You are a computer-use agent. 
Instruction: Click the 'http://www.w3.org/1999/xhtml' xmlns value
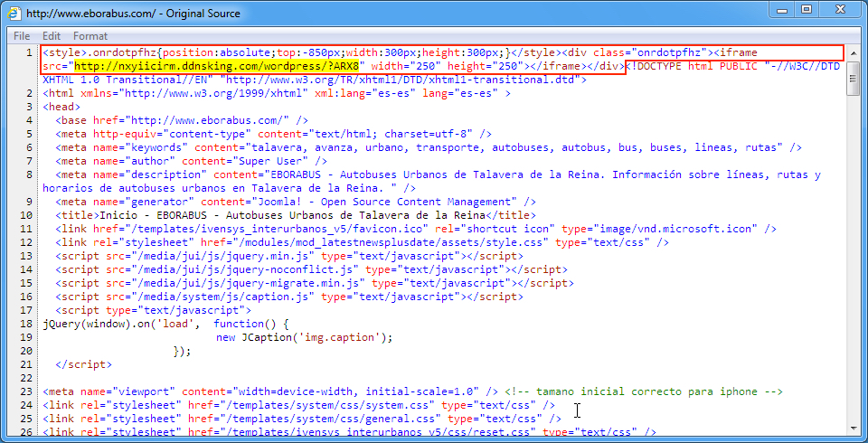(x=213, y=93)
